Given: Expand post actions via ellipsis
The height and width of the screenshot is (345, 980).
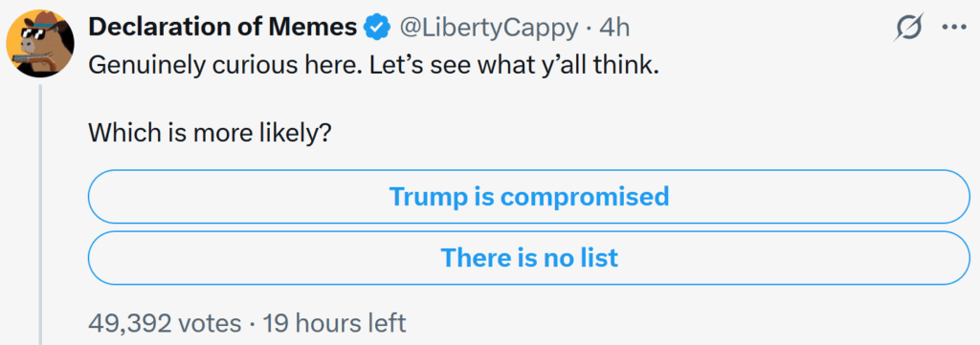Looking at the screenshot, I should click(954, 29).
